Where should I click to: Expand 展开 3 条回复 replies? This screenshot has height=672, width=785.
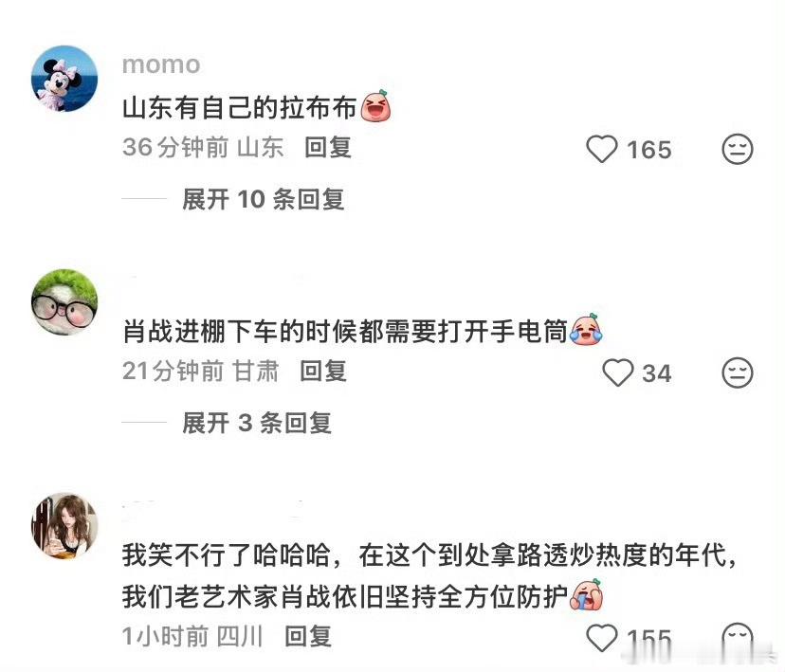pyautogui.click(x=256, y=423)
